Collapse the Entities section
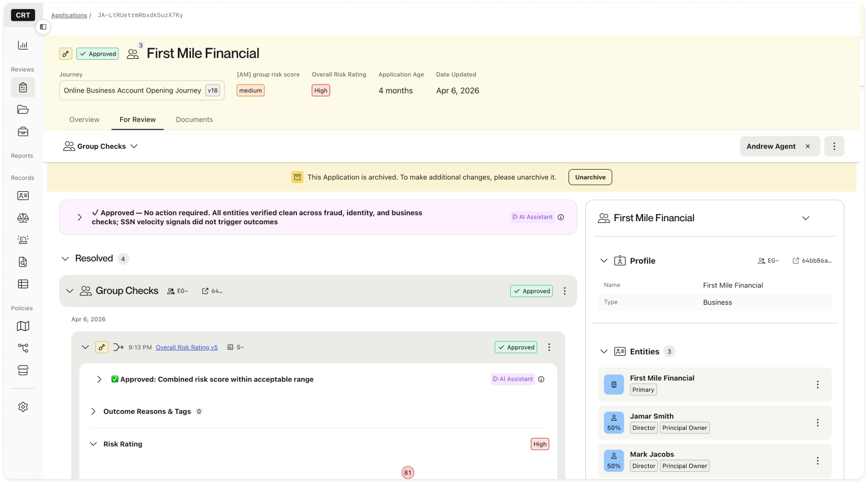Image resolution: width=868 pixels, height=484 pixels. click(603, 351)
